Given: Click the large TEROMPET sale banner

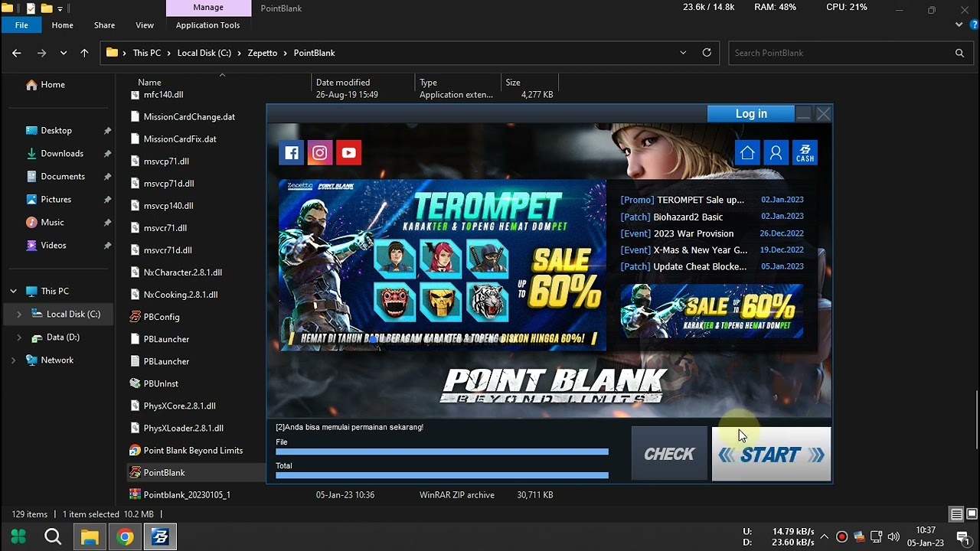Looking at the screenshot, I should 443,265.
